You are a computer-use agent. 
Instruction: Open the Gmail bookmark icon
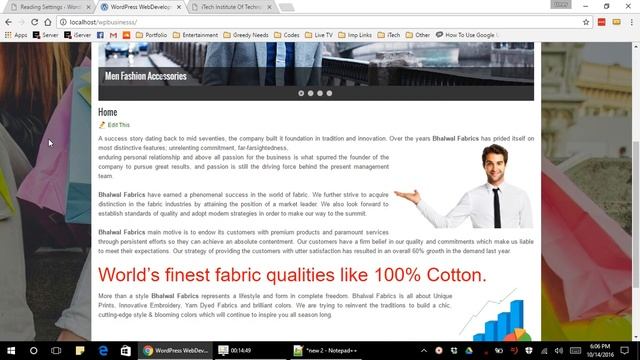tap(113, 35)
